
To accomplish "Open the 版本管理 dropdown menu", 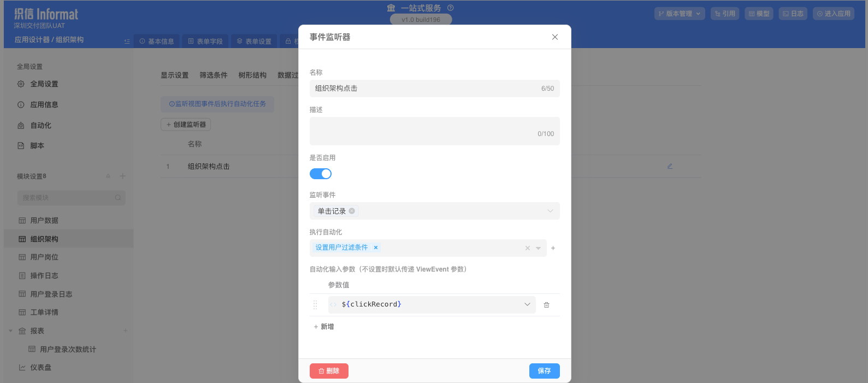I will (680, 14).
